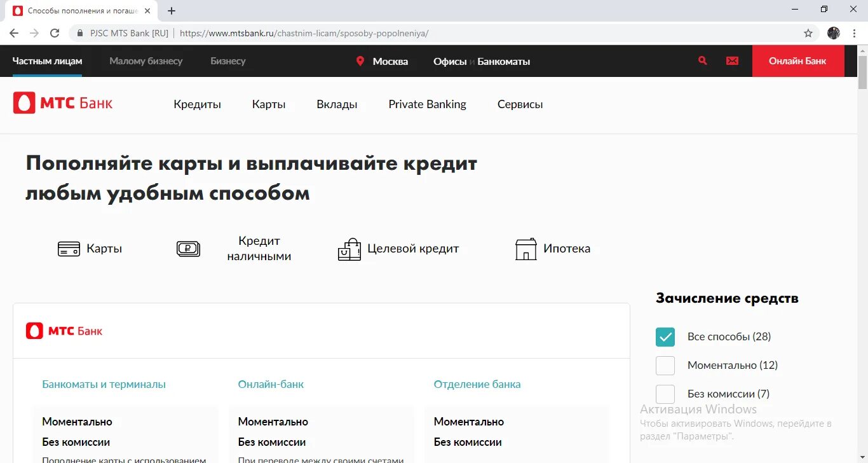Screen dimensions: 868x463
Task: Click the page vertical scrollbar
Action: click(862, 73)
